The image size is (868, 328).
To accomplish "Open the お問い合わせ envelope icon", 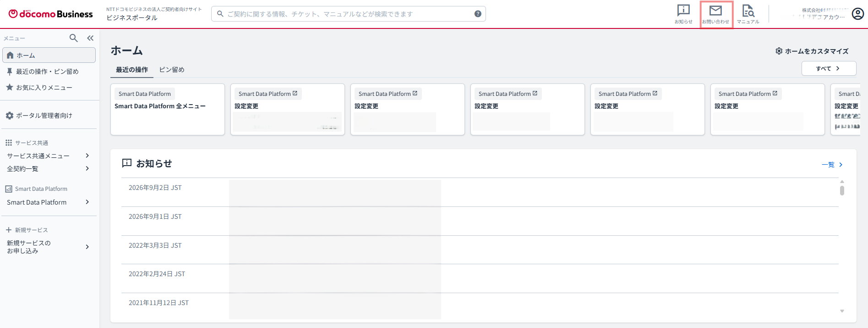I will tap(716, 14).
